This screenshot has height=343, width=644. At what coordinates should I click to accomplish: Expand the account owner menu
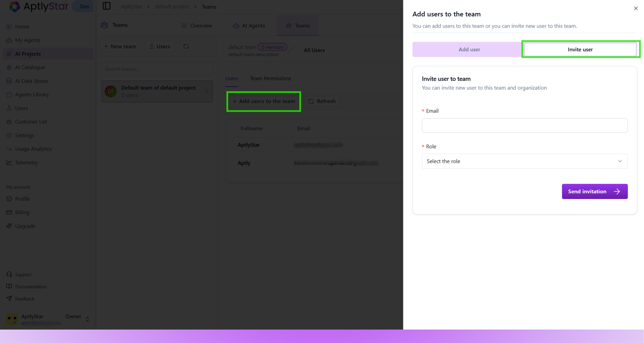point(87,319)
